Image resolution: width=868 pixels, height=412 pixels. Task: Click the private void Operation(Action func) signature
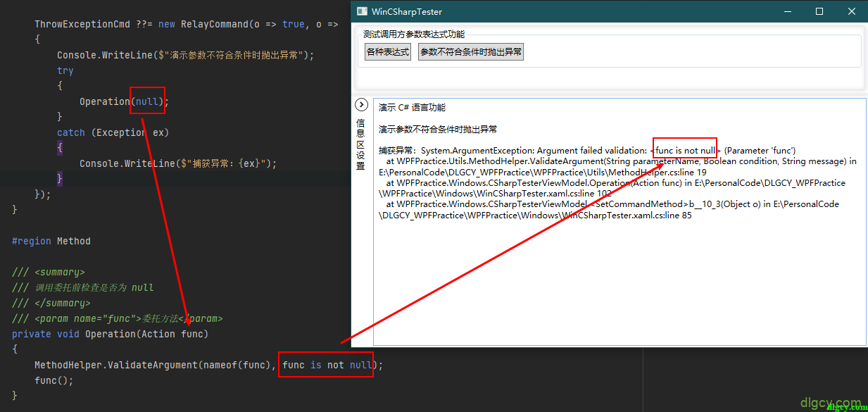[111, 334]
